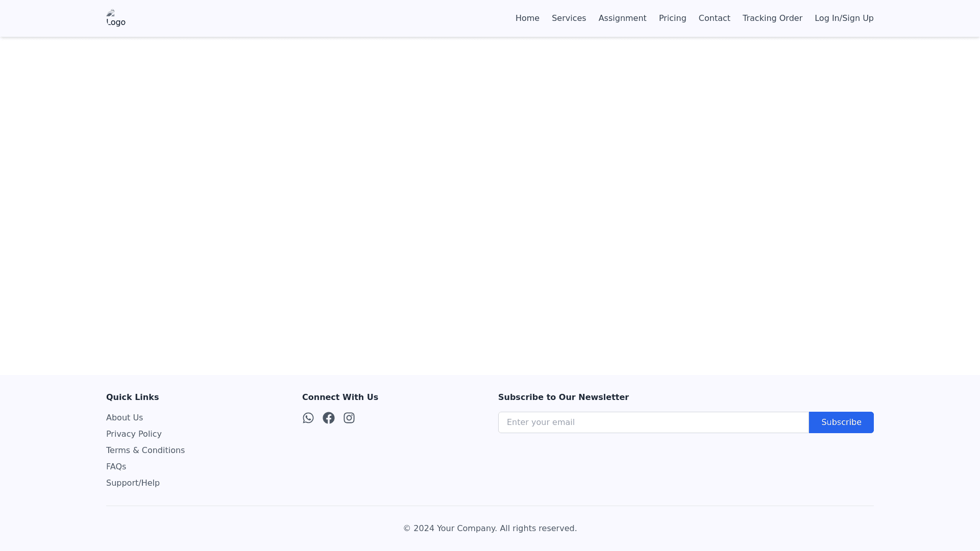Viewport: 980px width, 551px height.
Task: Open the About Us link
Action: click(125, 418)
